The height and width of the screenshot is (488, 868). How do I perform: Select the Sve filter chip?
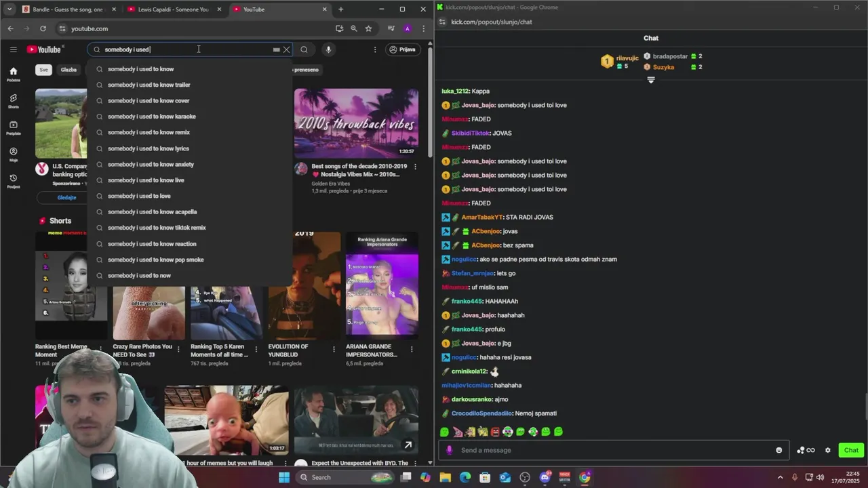click(x=43, y=70)
